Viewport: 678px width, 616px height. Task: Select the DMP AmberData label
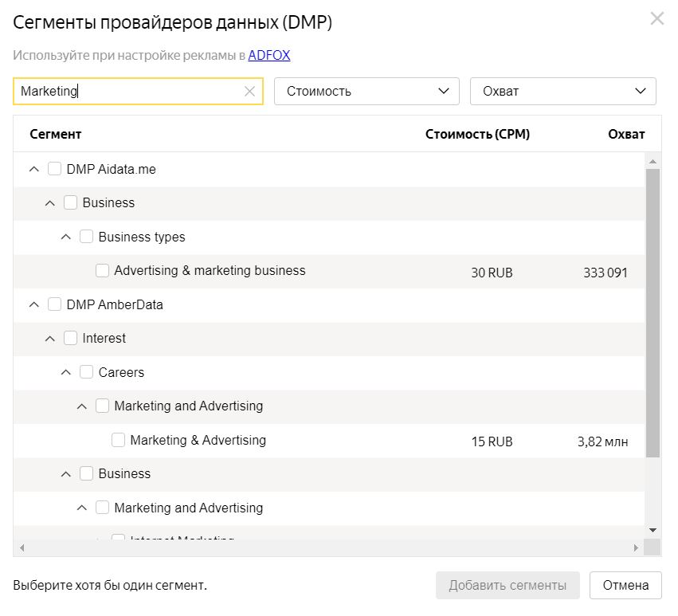tap(115, 304)
